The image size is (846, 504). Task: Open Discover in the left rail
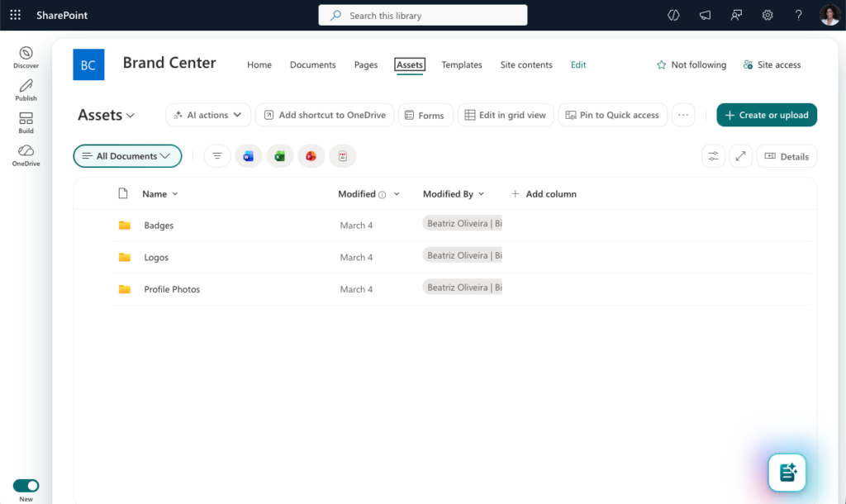26,57
